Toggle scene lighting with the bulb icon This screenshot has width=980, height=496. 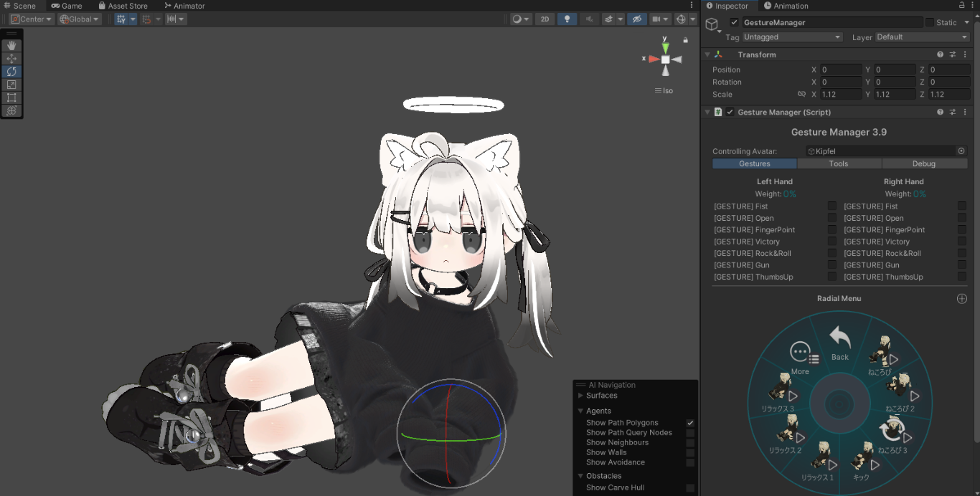click(x=567, y=19)
